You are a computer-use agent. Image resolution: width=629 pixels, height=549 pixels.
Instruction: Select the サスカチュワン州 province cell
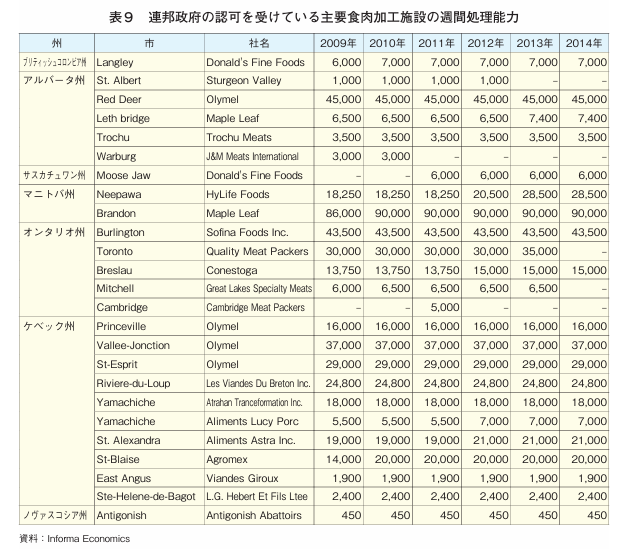tap(57, 175)
